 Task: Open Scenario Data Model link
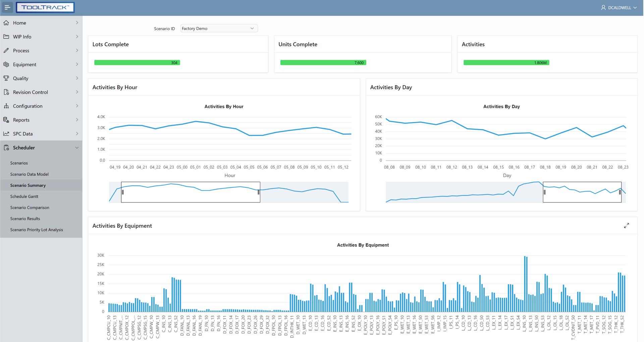pyautogui.click(x=29, y=174)
